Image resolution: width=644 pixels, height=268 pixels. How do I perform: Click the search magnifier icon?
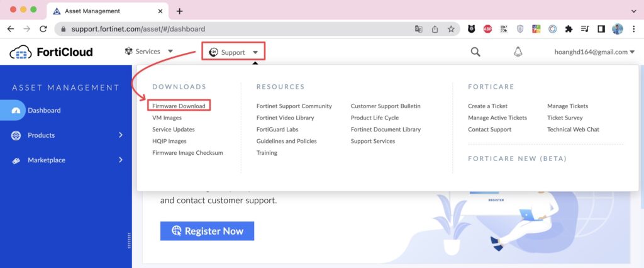coord(475,52)
